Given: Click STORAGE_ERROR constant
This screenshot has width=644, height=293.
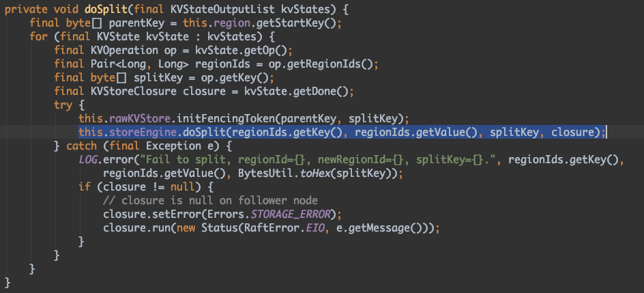Looking at the screenshot, I should (289, 214).
